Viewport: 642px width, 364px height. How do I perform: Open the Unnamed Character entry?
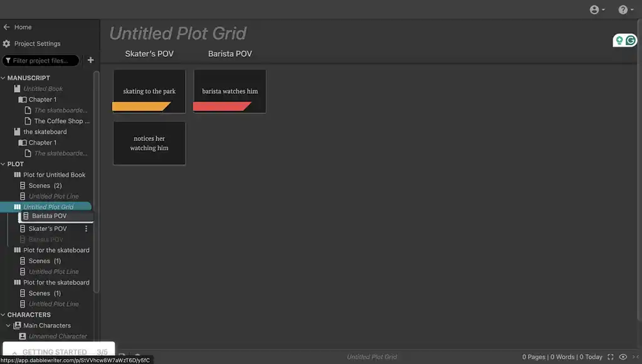[58, 336]
